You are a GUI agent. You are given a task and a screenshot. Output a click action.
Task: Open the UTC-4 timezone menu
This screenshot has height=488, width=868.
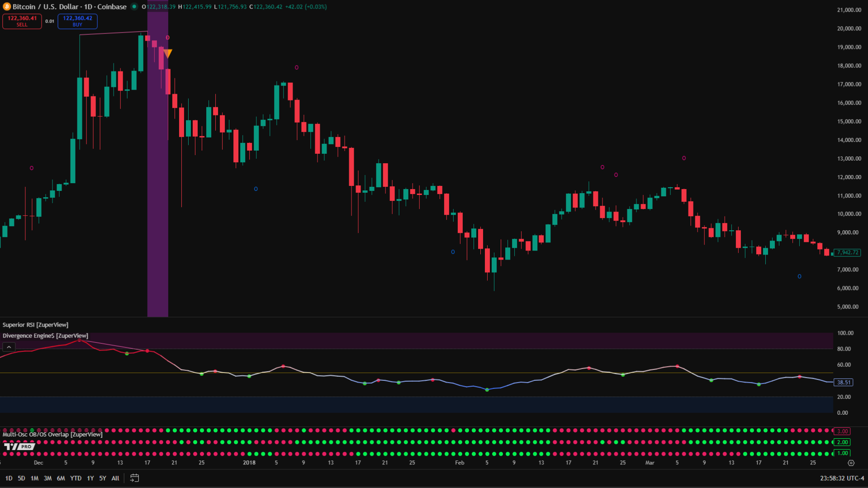842,478
